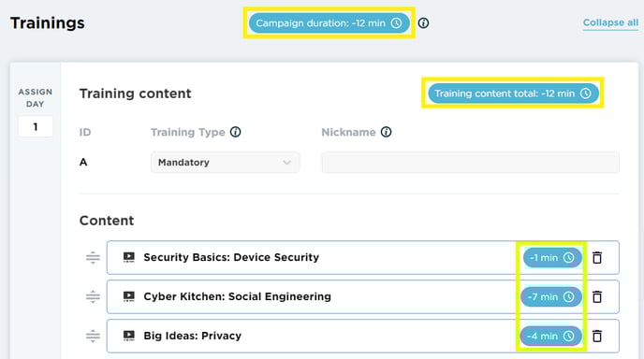Click clock icon in the ~7 min badge
Screen dimensions: 644x359
coord(569,296)
